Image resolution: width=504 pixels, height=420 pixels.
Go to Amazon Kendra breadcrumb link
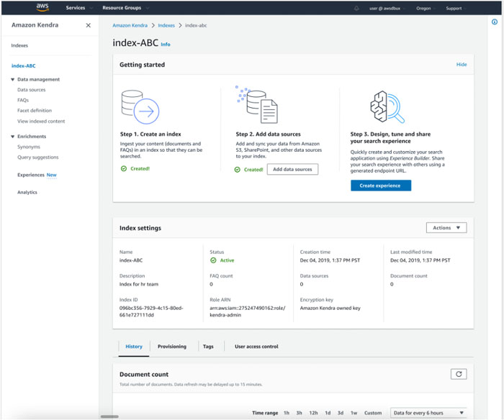pos(130,25)
